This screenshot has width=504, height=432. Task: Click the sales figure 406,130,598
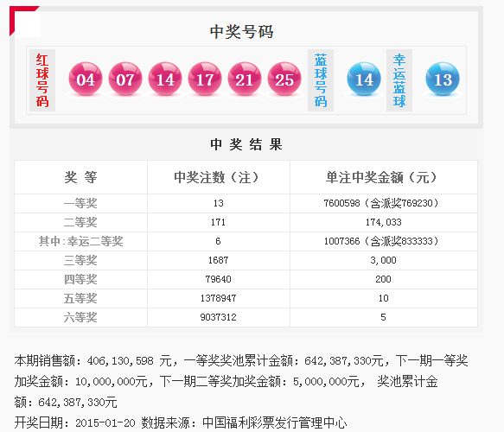tap(120, 361)
